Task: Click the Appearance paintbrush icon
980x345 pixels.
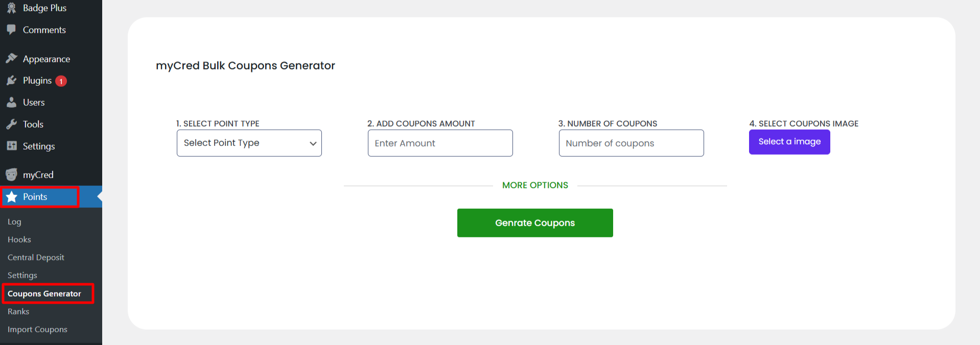Action: pyautogui.click(x=11, y=59)
